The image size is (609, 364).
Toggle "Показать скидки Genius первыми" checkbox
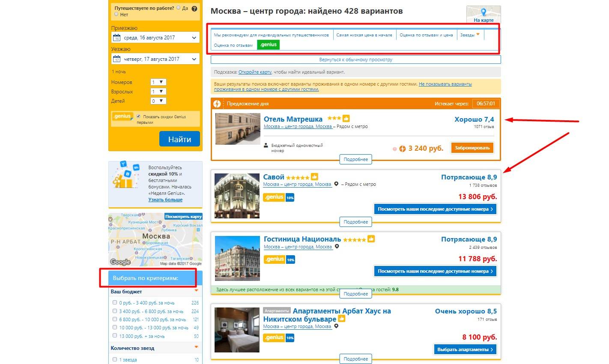138,116
